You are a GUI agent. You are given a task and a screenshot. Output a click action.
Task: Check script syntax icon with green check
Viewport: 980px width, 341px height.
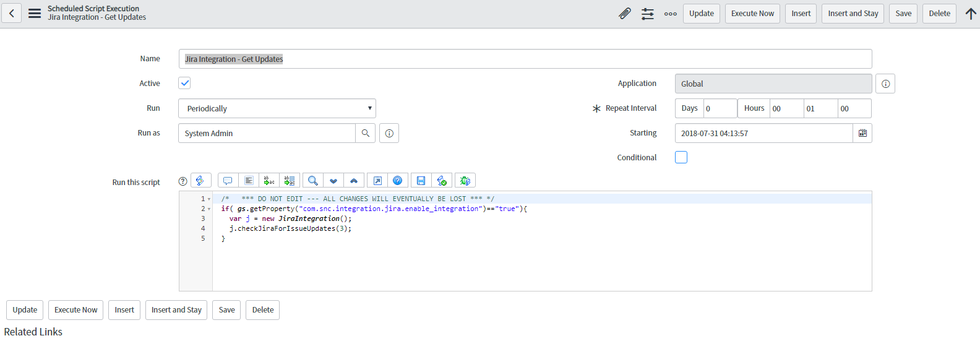(x=442, y=181)
